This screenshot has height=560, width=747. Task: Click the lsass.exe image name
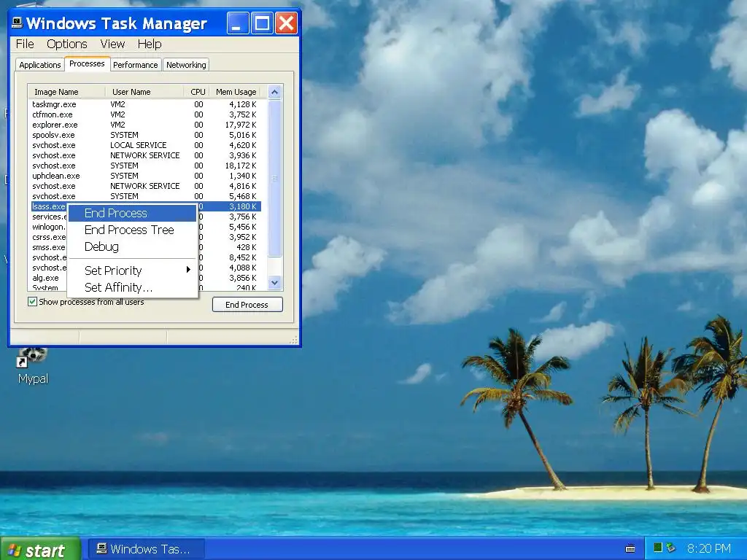tap(49, 206)
